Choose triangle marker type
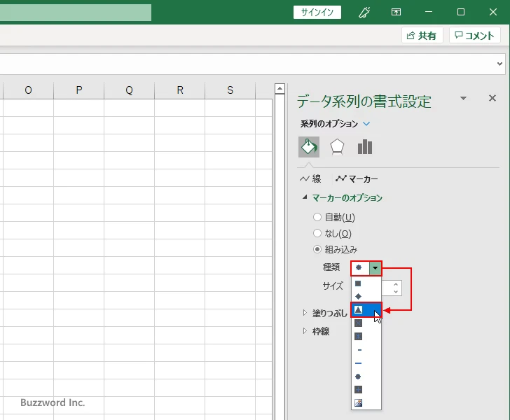The width and height of the screenshot is (510, 420). coord(366,310)
